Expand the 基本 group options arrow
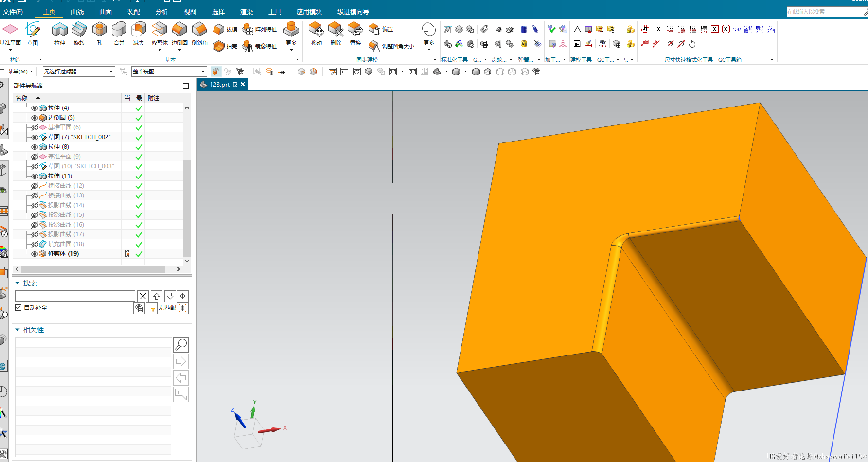868x462 pixels. (x=298, y=60)
